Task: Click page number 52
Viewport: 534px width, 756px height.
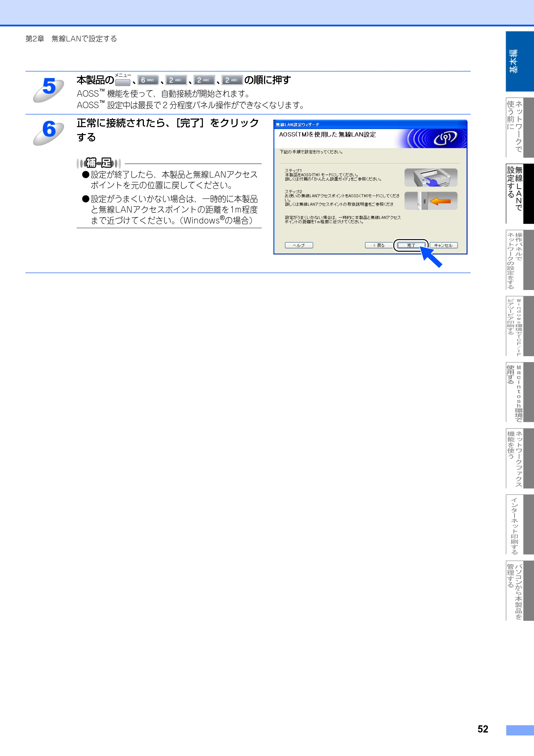Action: (x=483, y=729)
